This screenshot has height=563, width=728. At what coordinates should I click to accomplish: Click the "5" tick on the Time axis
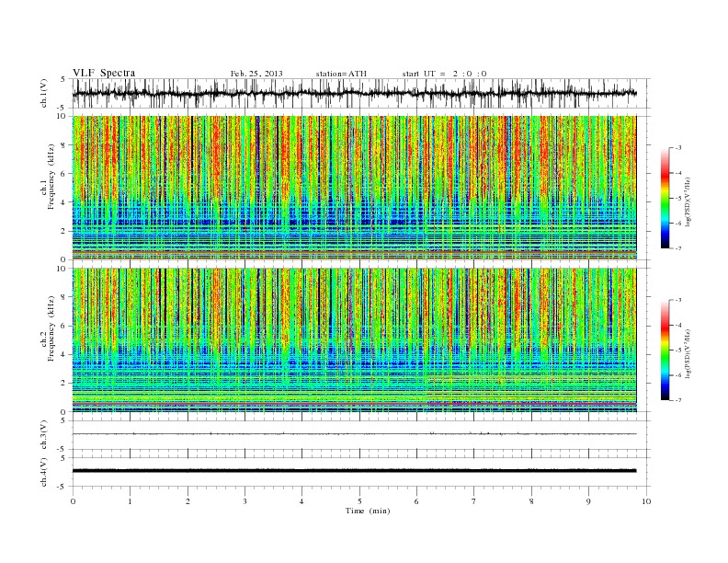[x=359, y=501]
